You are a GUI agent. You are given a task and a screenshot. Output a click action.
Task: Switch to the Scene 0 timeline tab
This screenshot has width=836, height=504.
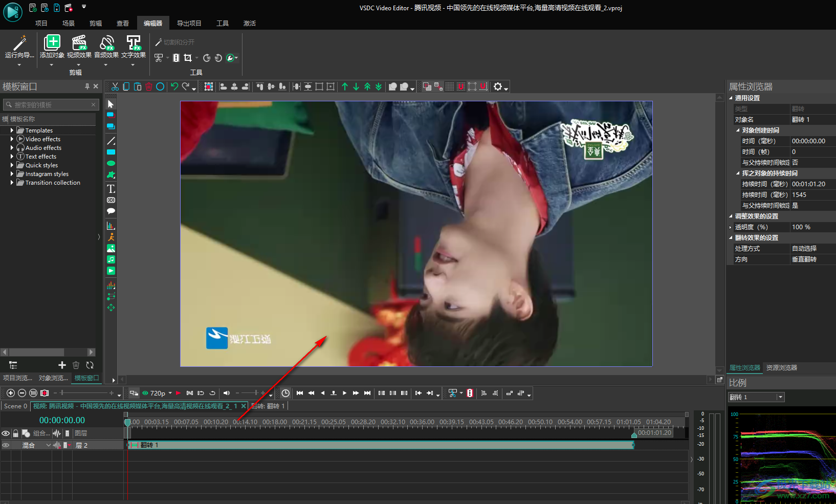pos(15,406)
